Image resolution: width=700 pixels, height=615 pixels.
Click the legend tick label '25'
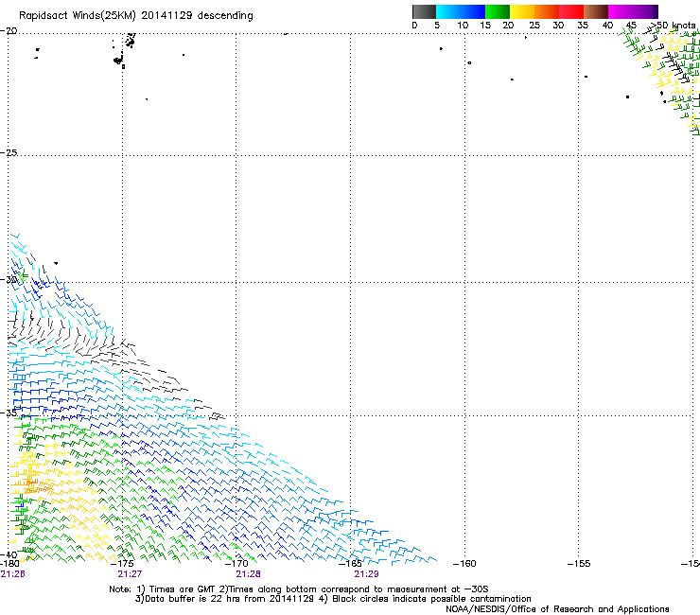[x=534, y=25]
